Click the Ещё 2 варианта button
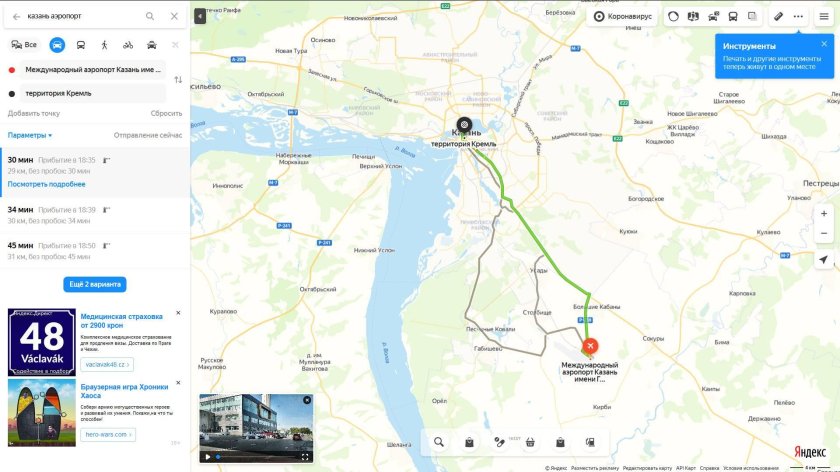840x472 pixels. [95, 284]
